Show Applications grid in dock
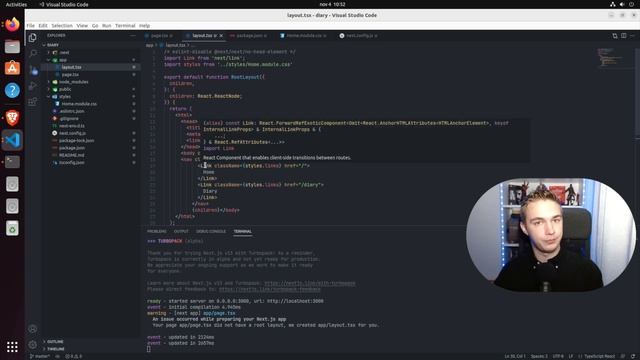The width and height of the screenshot is (640, 360). pos(12,347)
